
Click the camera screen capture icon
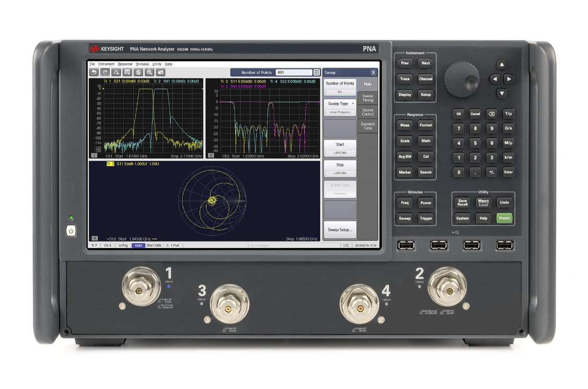point(161,72)
